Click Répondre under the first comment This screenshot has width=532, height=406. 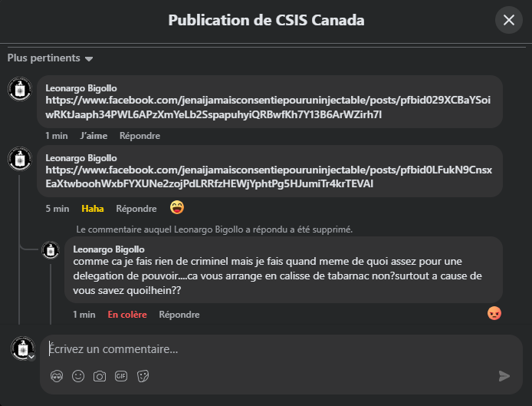[140, 136]
